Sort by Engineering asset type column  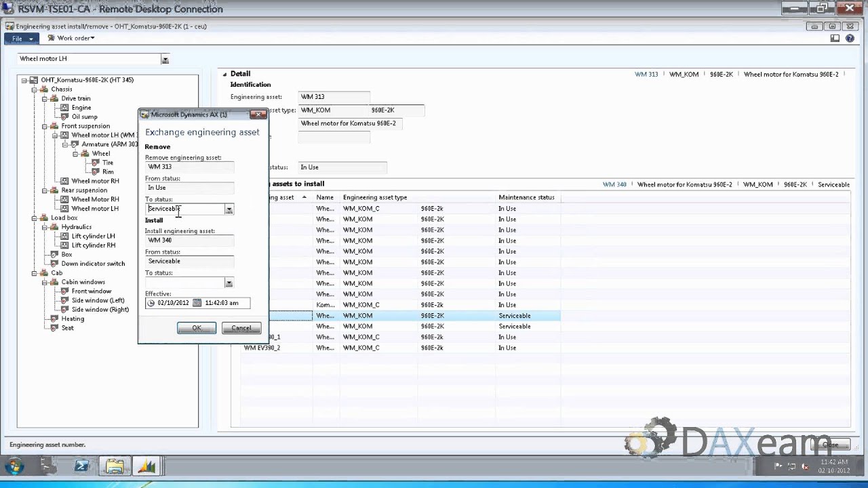[417, 197]
